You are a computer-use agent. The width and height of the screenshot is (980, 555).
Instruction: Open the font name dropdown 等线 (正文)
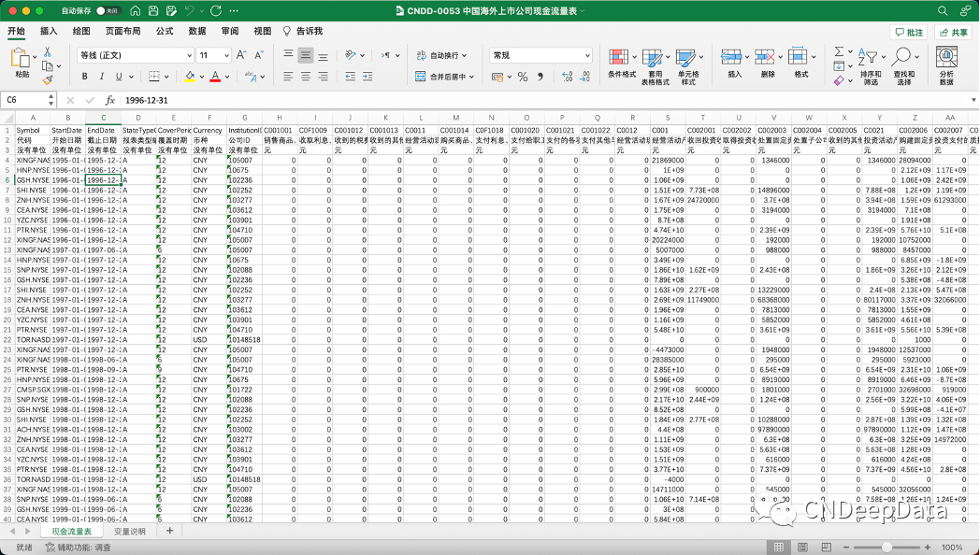tap(135, 55)
